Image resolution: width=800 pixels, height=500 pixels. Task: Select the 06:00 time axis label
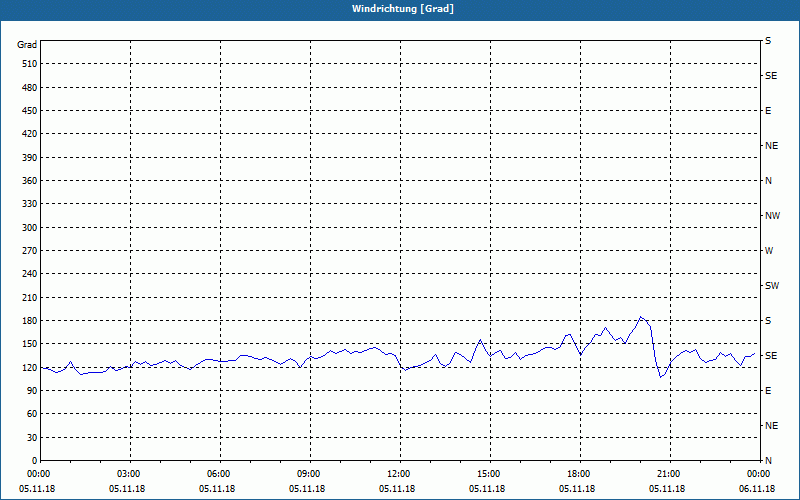[x=220, y=474]
